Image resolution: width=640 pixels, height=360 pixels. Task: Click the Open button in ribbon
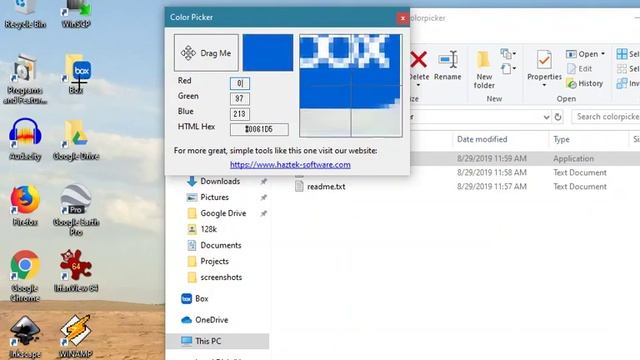click(x=582, y=54)
